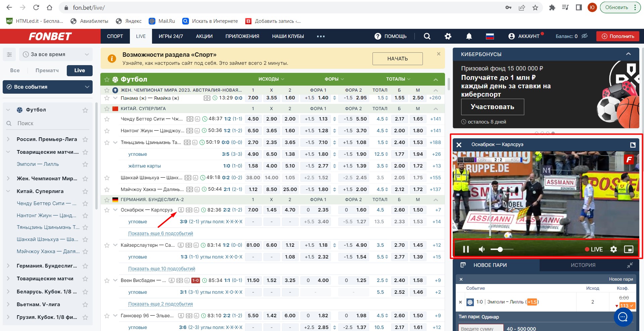The image size is (644, 331).
Task: Pause the live video stream
Action: click(466, 249)
